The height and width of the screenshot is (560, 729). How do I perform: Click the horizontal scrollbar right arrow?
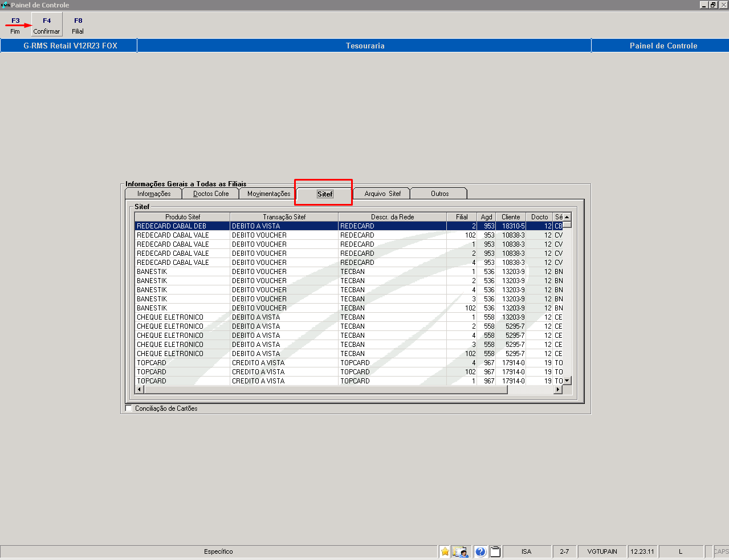tap(558, 390)
